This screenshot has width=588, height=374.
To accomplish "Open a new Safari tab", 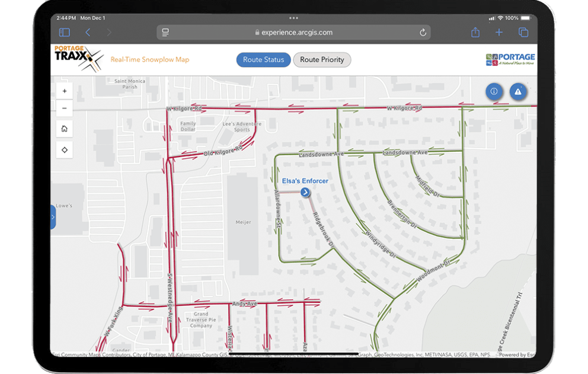I will click(499, 33).
